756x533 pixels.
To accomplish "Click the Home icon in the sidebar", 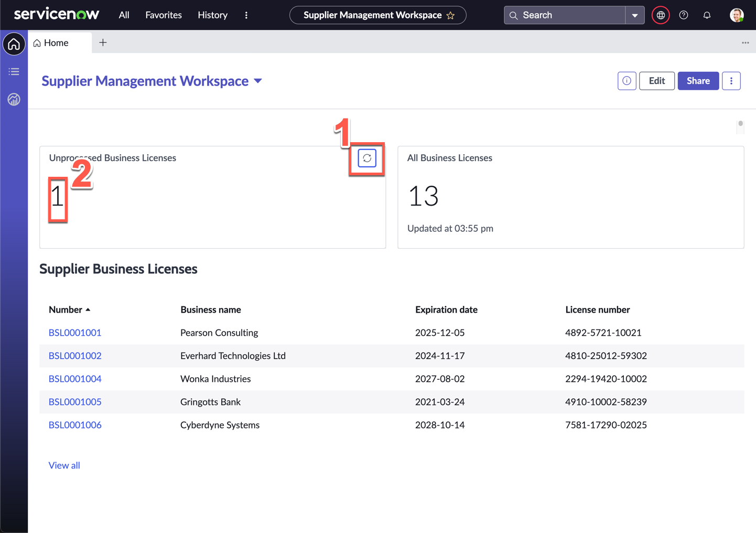I will point(14,44).
